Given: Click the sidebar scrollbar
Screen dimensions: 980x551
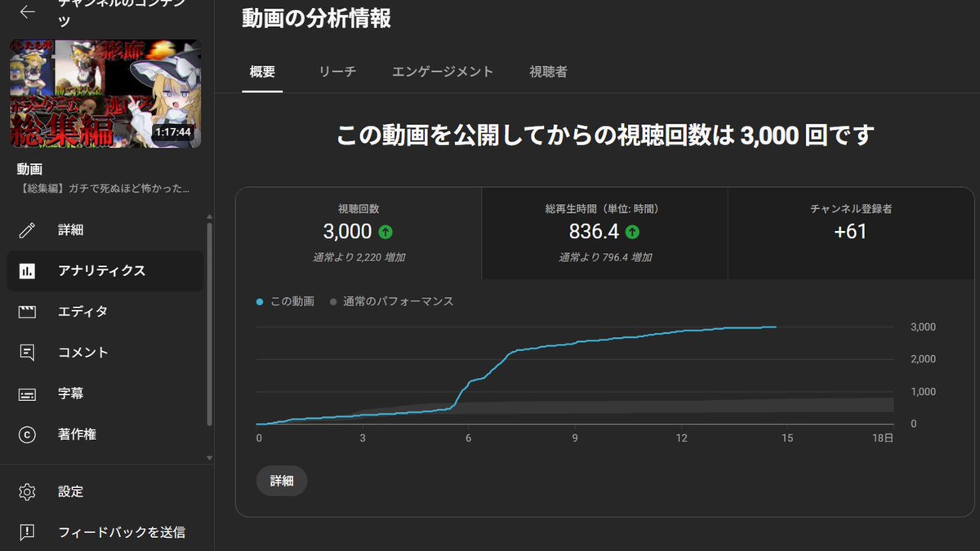Looking at the screenshot, I should 209,322.
